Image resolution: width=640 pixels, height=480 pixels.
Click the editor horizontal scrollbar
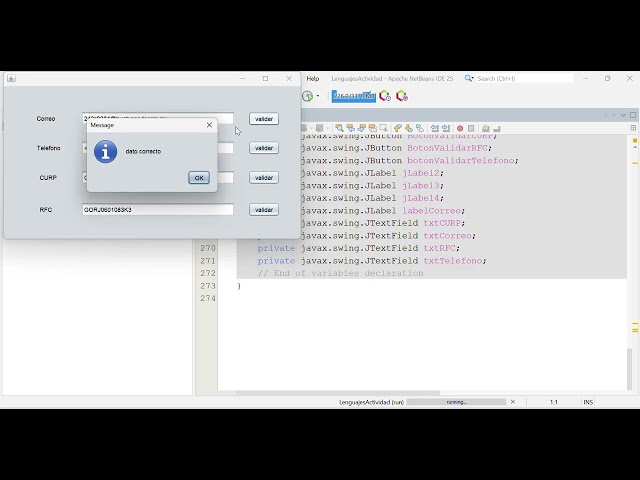coord(338,393)
